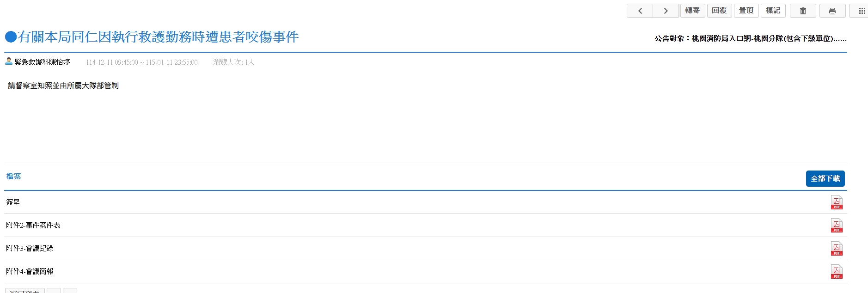Click the 附件3-會議紀錄 file name
Image resolution: width=868 pixels, height=293 pixels.
[30, 249]
